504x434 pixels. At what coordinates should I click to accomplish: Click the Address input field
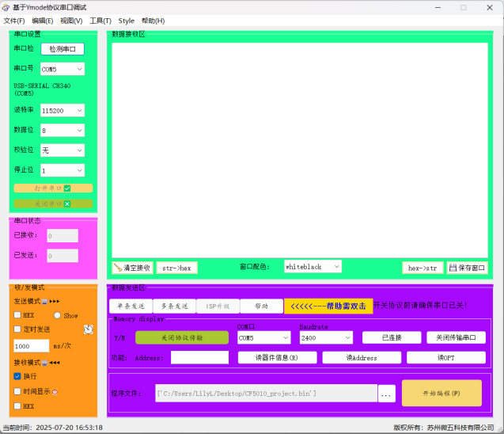click(199, 358)
